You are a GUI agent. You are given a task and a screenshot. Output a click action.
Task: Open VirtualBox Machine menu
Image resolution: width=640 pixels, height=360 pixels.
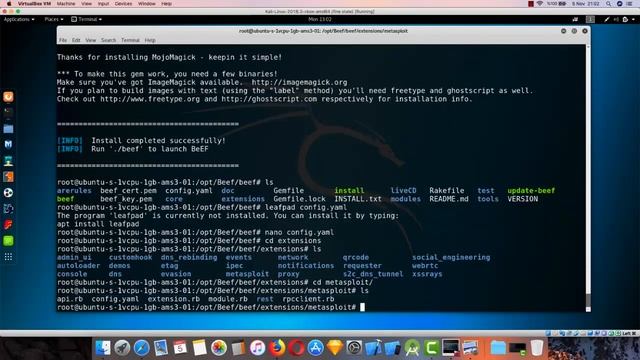coord(66,4)
